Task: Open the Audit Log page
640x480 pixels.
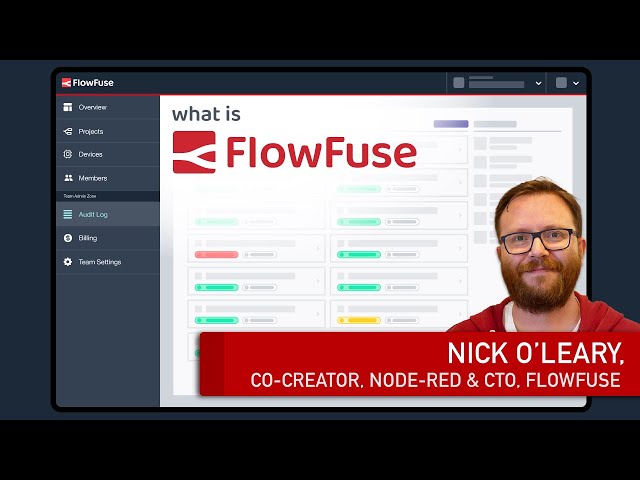Action: [108, 214]
